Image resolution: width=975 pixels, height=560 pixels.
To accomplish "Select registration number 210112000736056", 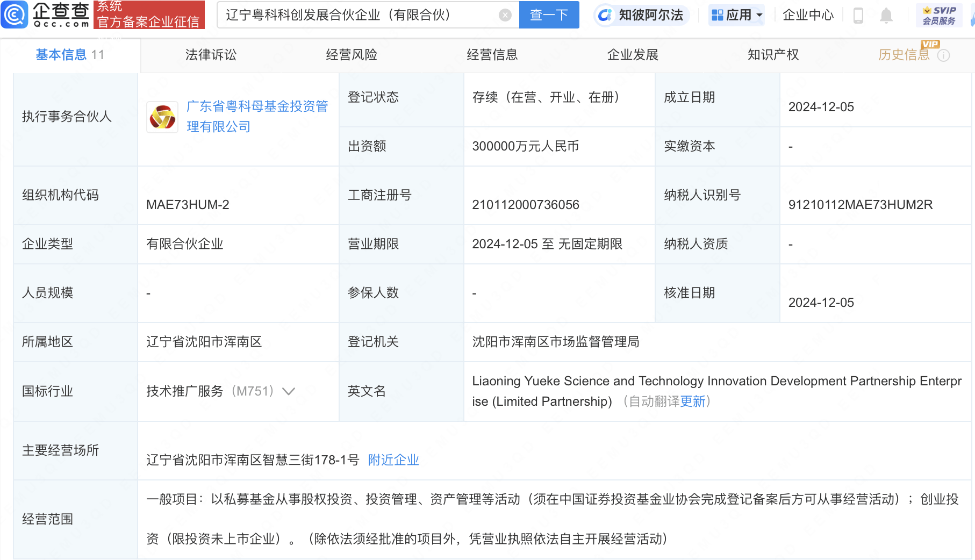I will 526,205.
